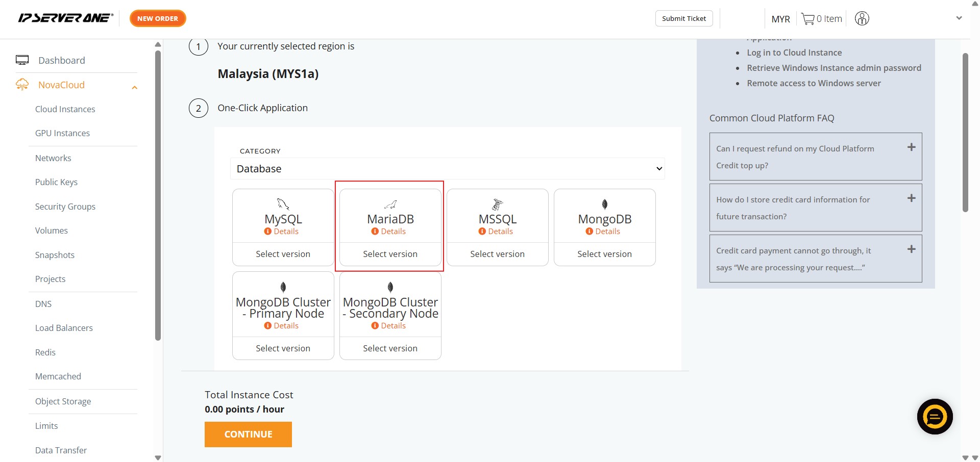Go to Security Groups in sidebar
This screenshot has height=462, width=980.
pos(65,207)
